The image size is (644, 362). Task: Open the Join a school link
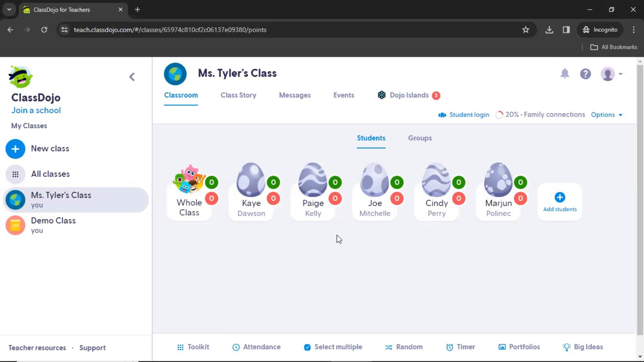(x=36, y=110)
